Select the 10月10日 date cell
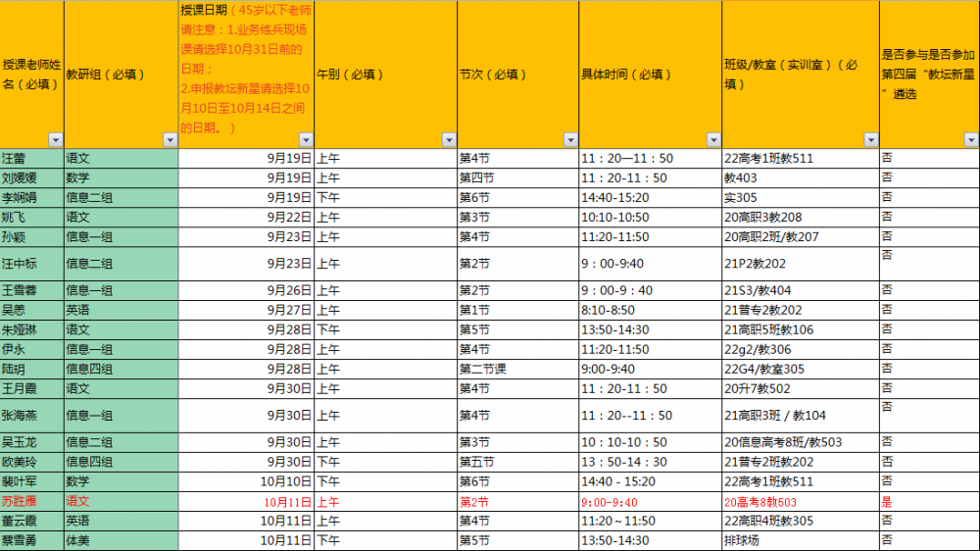 [245, 481]
